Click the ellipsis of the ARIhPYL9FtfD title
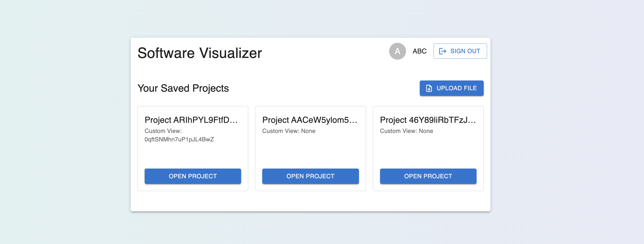 pyautogui.click(x=234, y=122)
